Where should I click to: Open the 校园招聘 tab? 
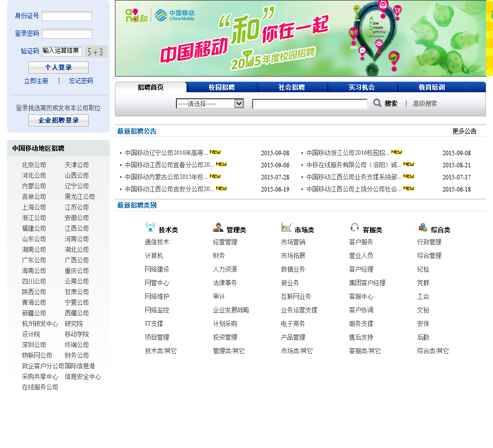221,87
